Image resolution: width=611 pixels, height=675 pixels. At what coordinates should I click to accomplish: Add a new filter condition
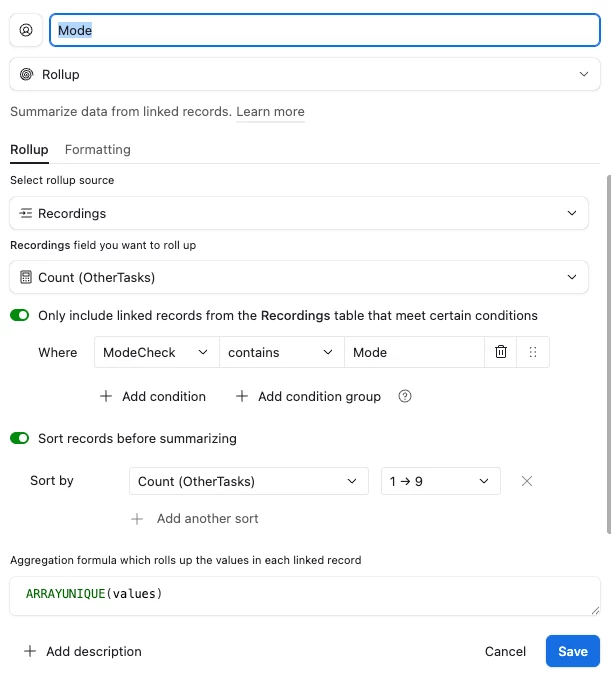153,396
